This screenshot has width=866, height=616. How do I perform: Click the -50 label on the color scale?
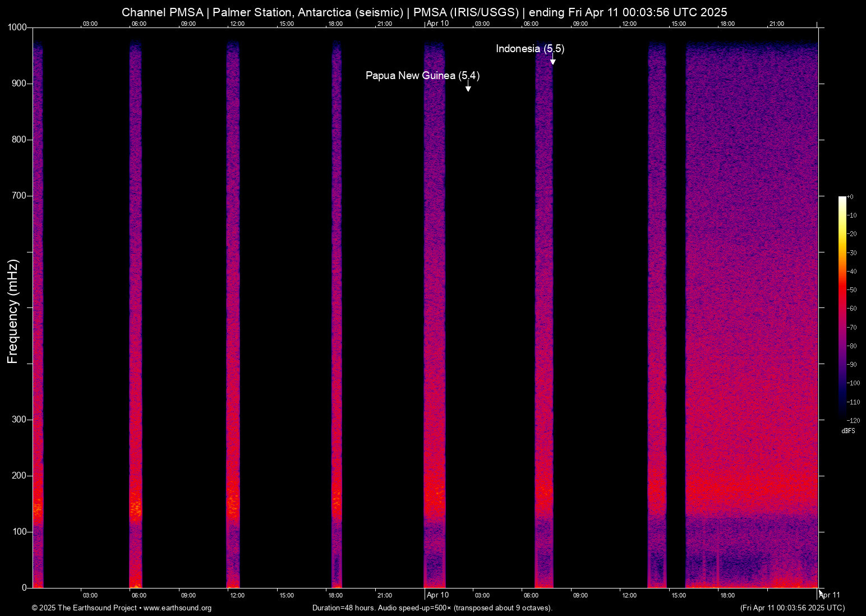[852, 290]
